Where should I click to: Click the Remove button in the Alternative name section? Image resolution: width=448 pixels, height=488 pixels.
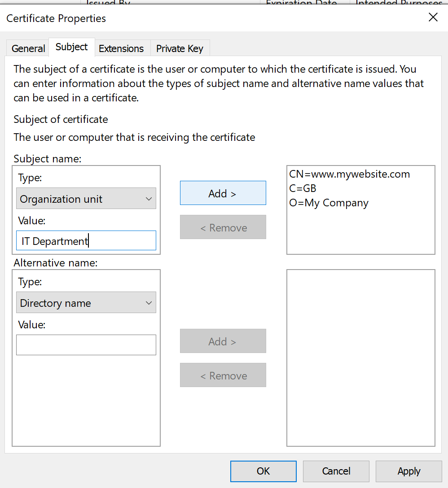(223, 375)
